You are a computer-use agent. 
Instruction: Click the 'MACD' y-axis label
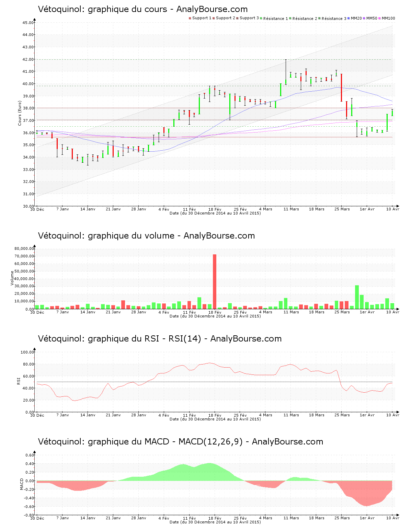click(x=22, y=484)
